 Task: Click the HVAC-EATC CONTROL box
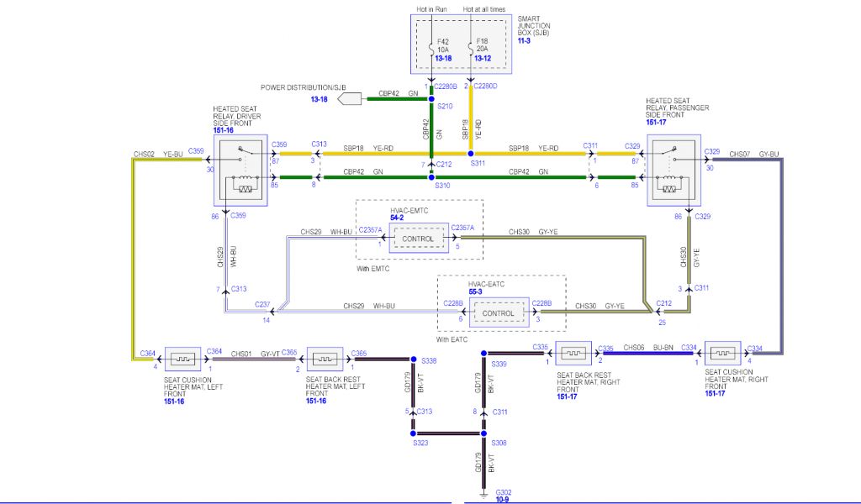coord(498,314)
